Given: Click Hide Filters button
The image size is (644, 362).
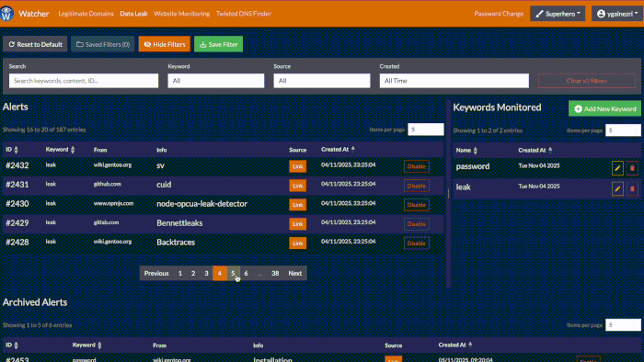Looking at the screenshot, I should [x=165, y=44].
